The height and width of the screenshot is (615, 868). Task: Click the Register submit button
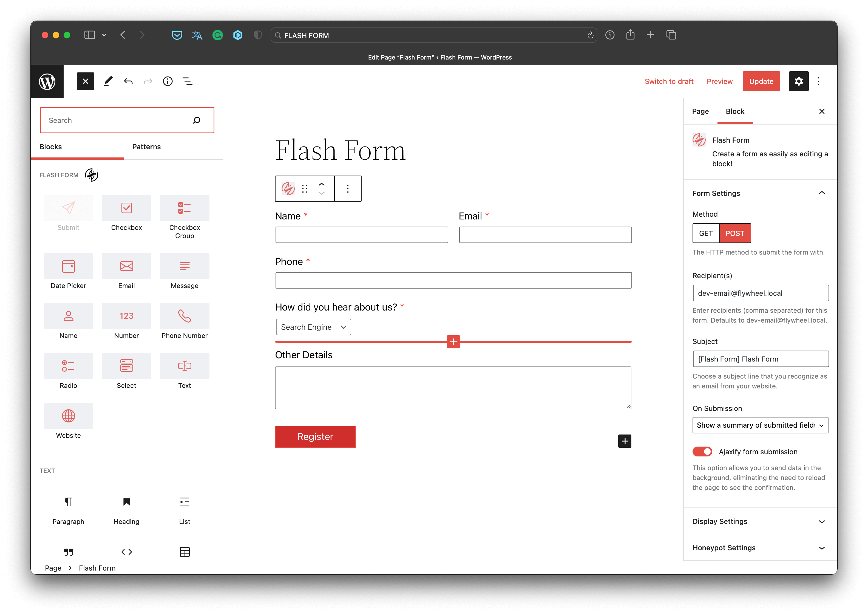pyautogui.click(x=315, y=437)
